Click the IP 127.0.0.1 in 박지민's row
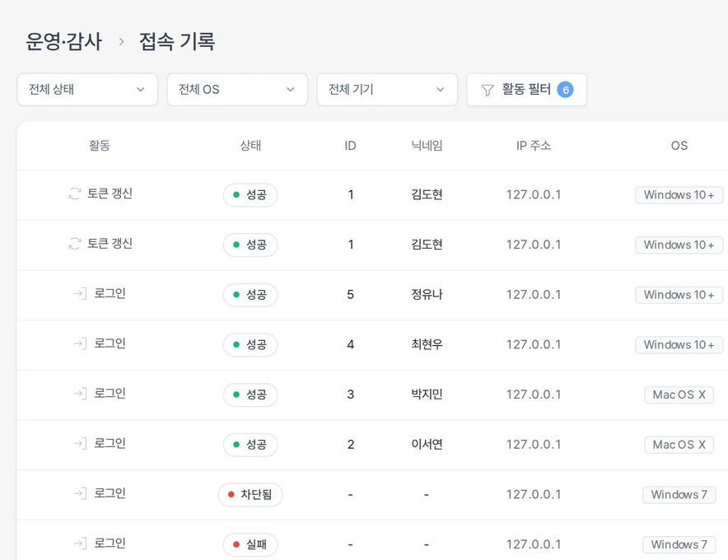 (x=534, y=394)
